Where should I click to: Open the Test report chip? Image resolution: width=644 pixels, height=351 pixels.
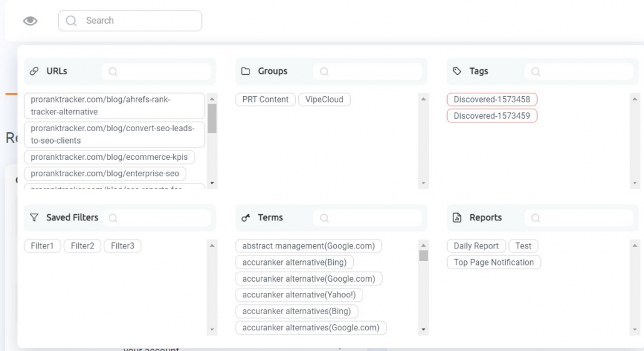523,246
